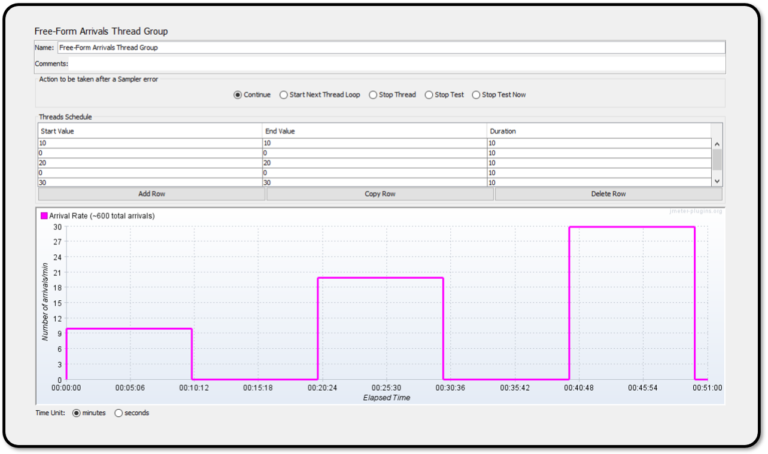
Task: Select End Value cell showing 30
Action: pos(375,182)
